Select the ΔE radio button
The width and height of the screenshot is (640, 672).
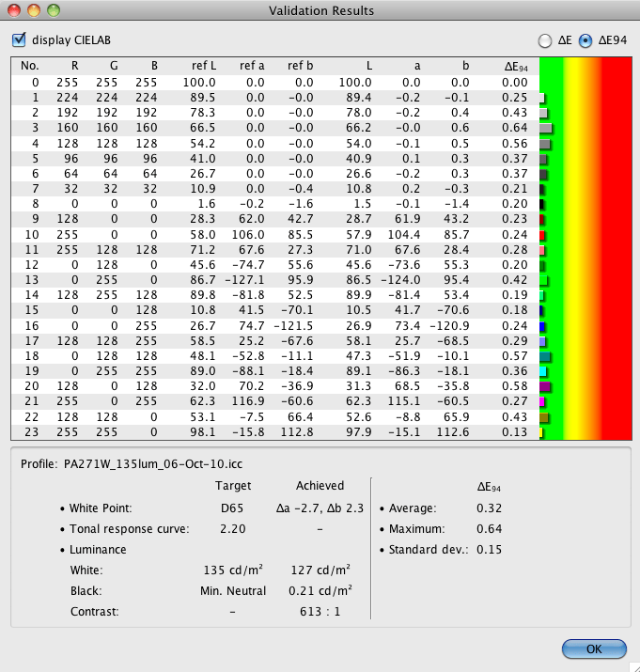click(544, 40)
